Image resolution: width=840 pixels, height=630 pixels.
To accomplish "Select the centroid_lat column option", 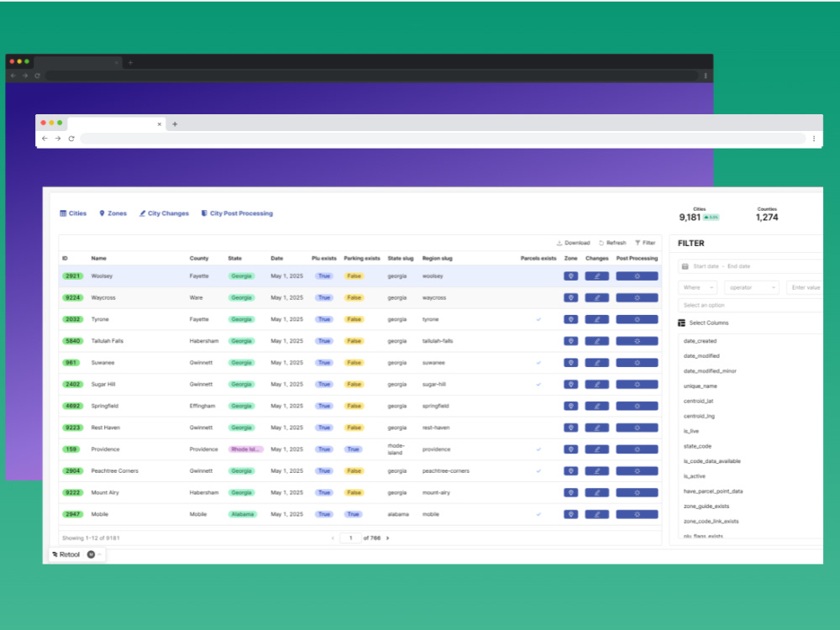I will coord(698,402).
